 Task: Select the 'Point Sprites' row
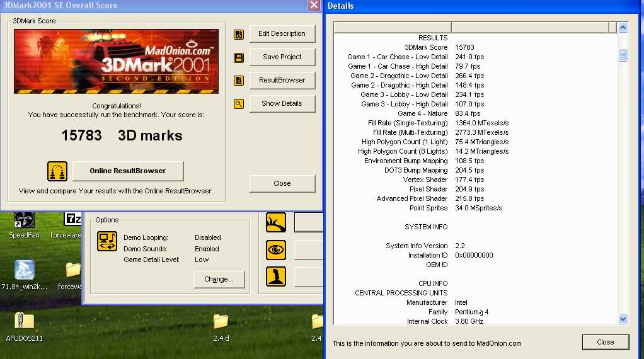click(x=475, y=208)
